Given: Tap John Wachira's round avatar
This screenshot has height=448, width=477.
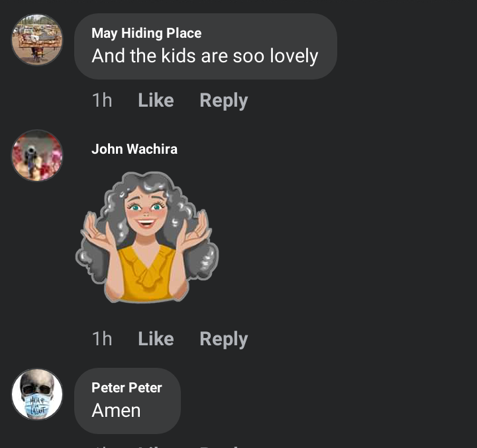Looking at the screenshot, I should coord(37,156).
